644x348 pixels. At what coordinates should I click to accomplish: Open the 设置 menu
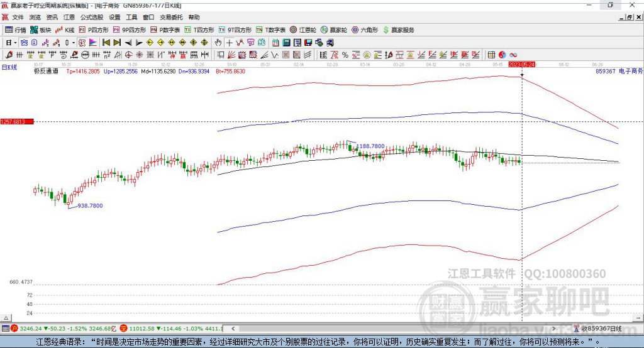coord(114,17)
